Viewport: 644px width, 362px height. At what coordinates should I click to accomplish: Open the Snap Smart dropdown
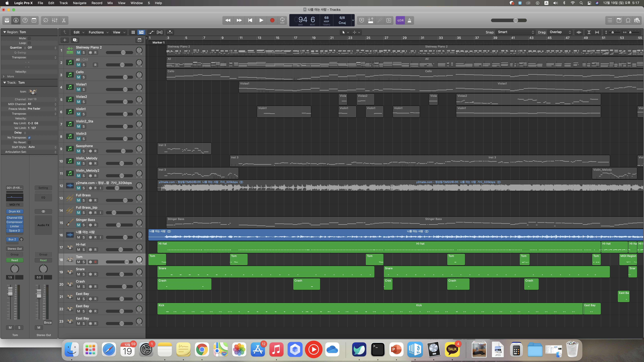[515, 32]
